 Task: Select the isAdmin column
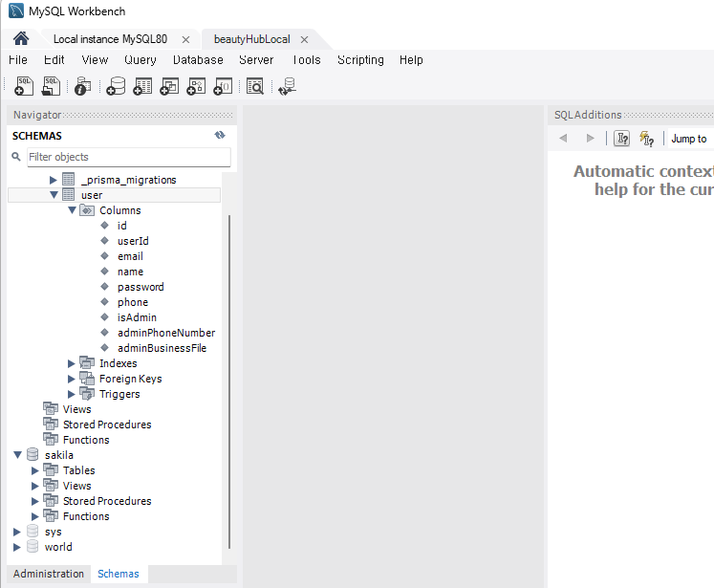137,317
